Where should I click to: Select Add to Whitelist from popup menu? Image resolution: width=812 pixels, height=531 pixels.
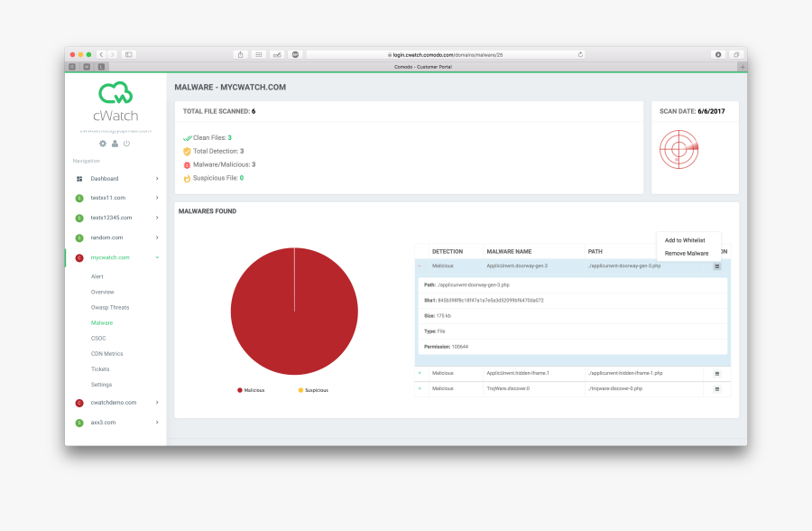tap(685, 240)
